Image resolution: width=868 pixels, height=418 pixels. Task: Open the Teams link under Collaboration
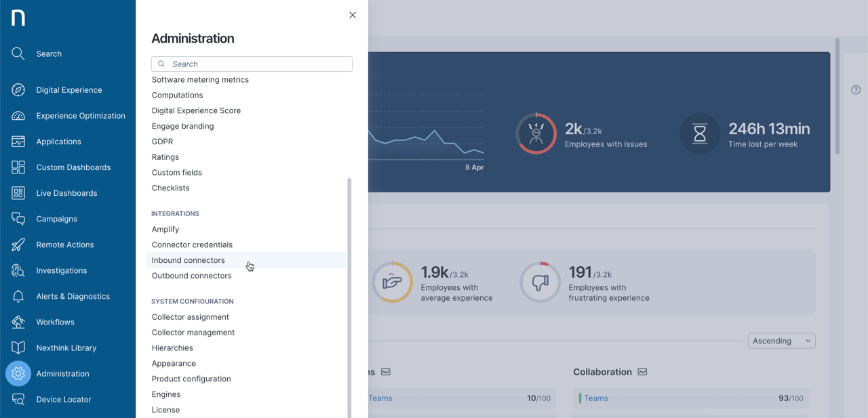[596, 398]
